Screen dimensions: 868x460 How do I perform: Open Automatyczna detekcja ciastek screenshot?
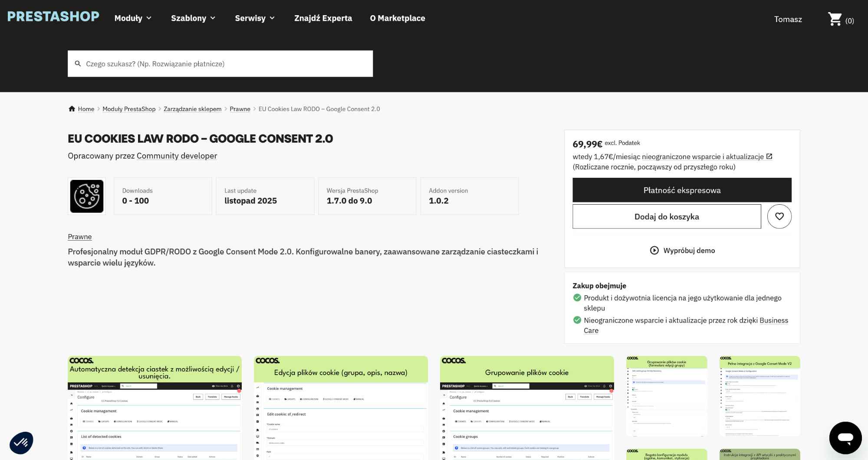pos(155,408)
